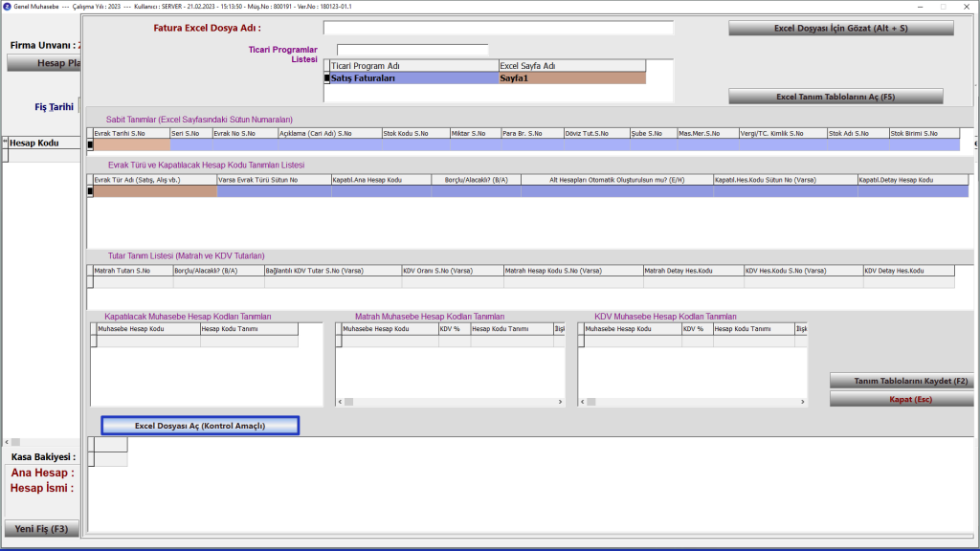Click the Ticari Programlar Listesi text box
Viewport: 980px width, 551px height.
412,50
